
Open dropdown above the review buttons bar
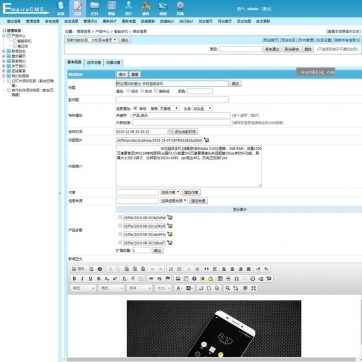(91, 40)
